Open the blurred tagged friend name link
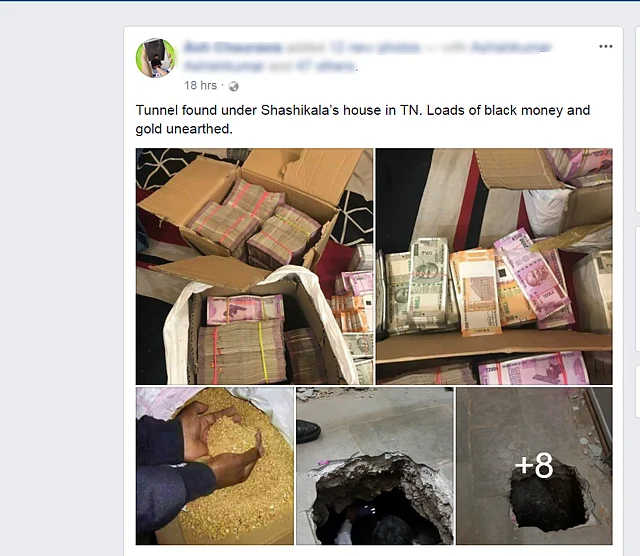The width and height of the screenshot is (640, 556). (x=510, y=48)
